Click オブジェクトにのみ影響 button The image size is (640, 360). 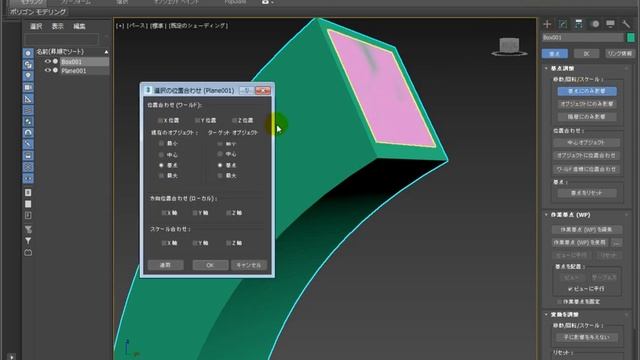(x=587, y=104)
